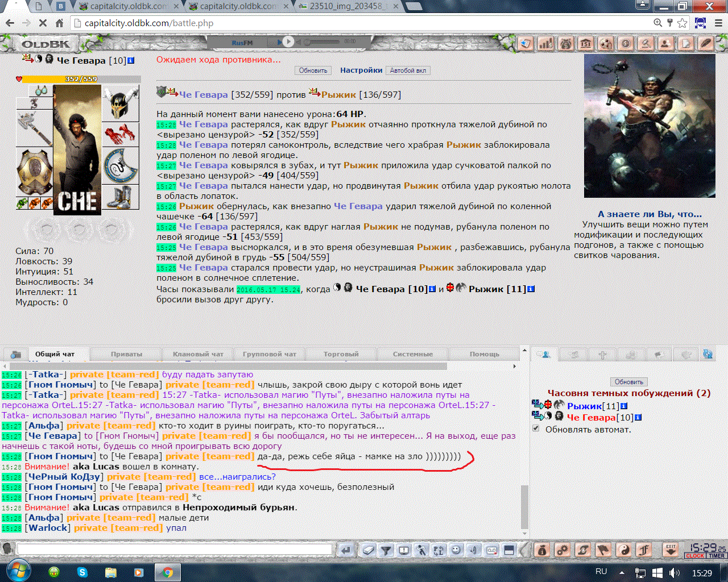This screenshot has height=582, width=728.
Task: Click the boots equipment slot
Action: pyautogui.click(x=121, y=197)
